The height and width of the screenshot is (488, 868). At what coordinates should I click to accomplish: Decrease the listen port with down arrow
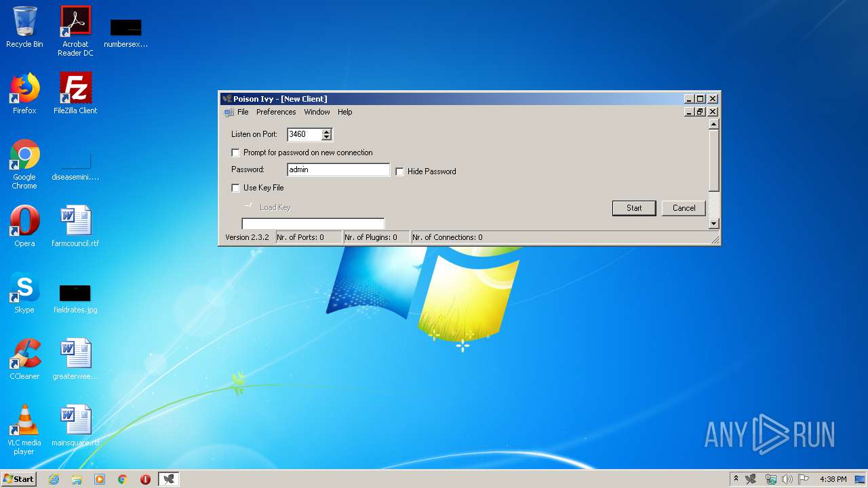(x=327, y=138)
